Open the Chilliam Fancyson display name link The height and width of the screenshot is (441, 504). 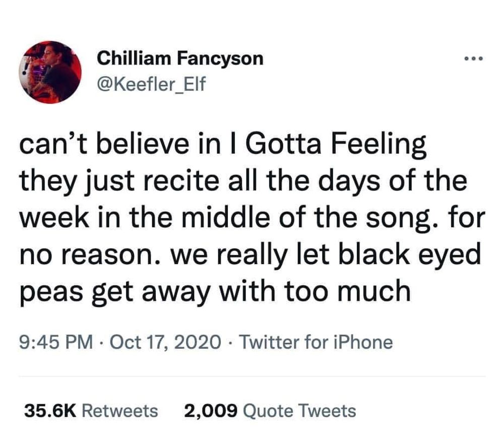pos(180,58)
